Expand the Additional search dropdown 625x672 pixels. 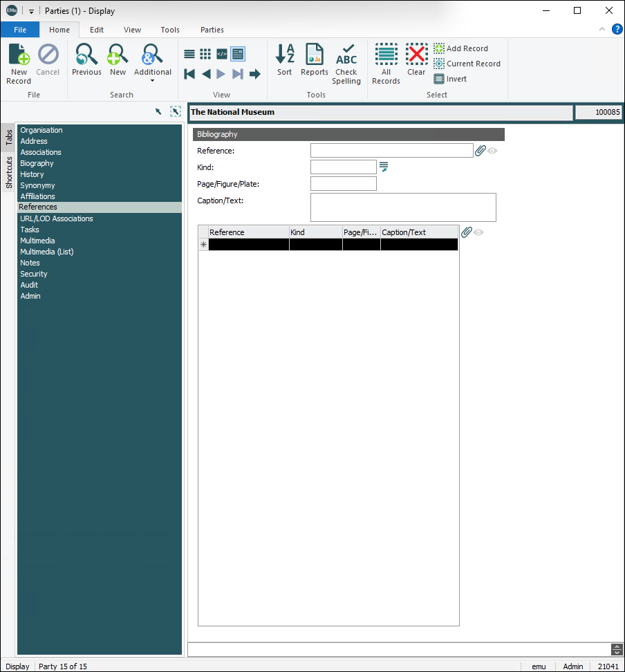coord(153,80)
